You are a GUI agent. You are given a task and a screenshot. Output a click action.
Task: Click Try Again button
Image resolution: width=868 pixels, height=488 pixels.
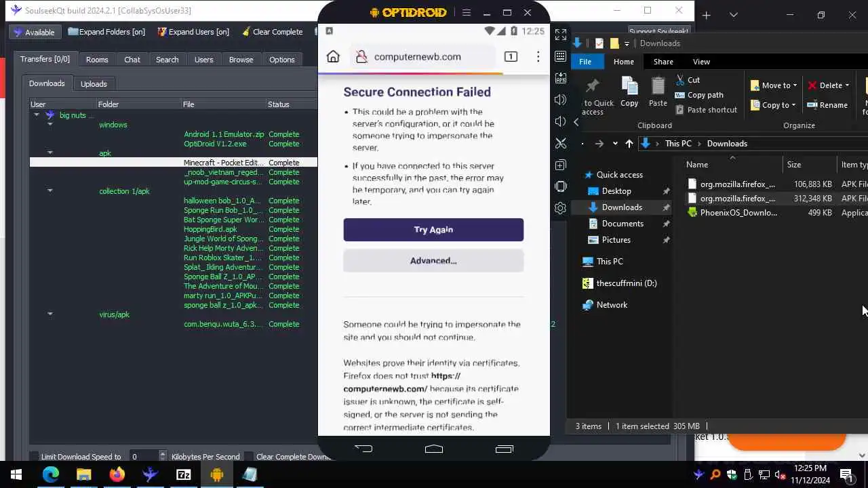click(x=433, y=230)
